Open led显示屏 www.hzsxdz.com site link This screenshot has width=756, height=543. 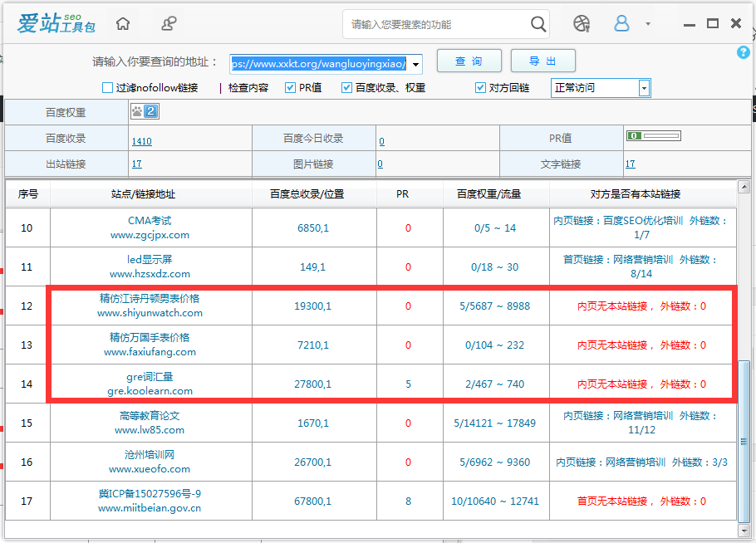[x=150, y=267]
